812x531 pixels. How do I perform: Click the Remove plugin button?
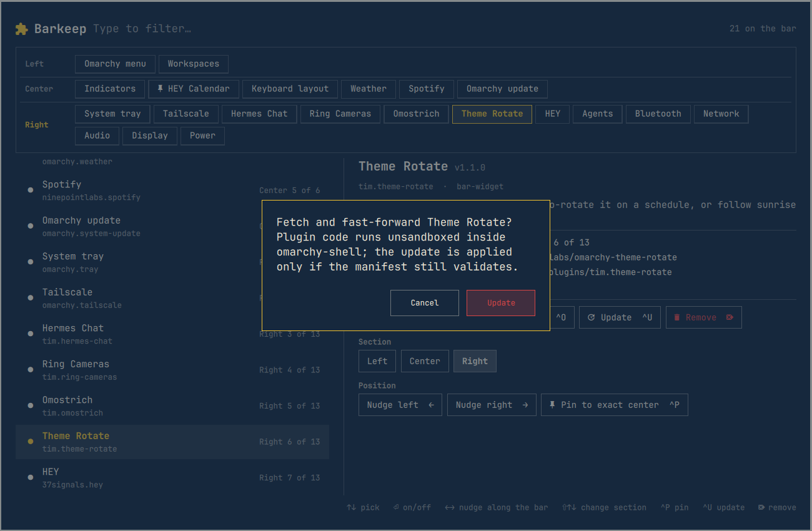(x=704, y=317)
